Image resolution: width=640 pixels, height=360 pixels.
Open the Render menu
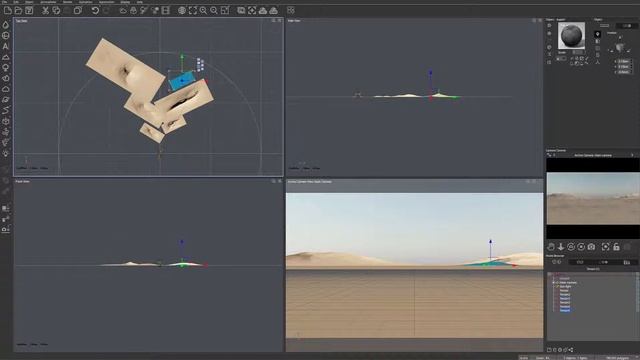pyautogui.click(x=67, y=2)
